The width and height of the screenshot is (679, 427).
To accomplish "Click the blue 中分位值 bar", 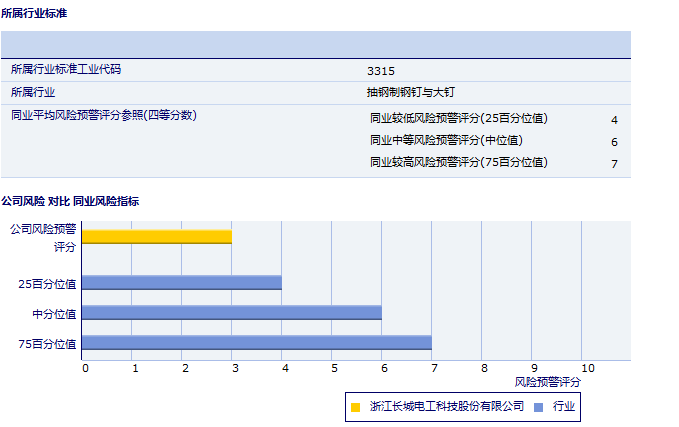I will pyautogui.click(x=231, y=313).
